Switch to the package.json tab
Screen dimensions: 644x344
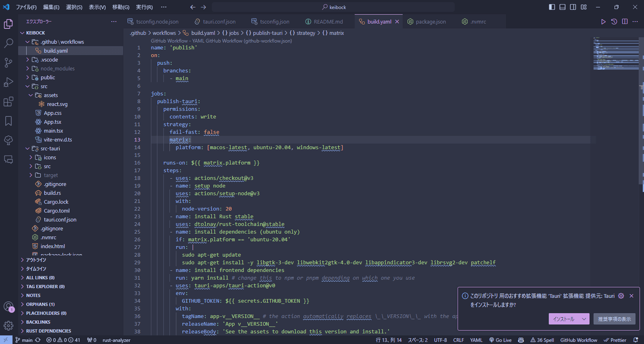pos(430,22)
